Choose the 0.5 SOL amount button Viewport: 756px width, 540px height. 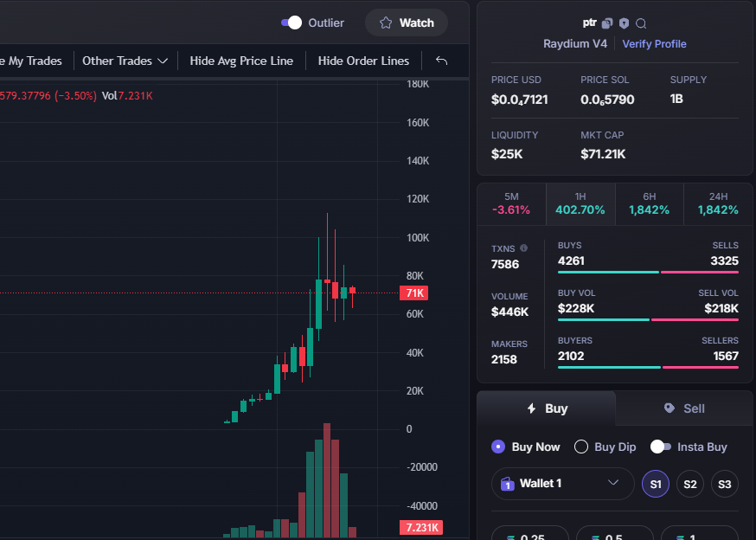[x=615, y=533]
